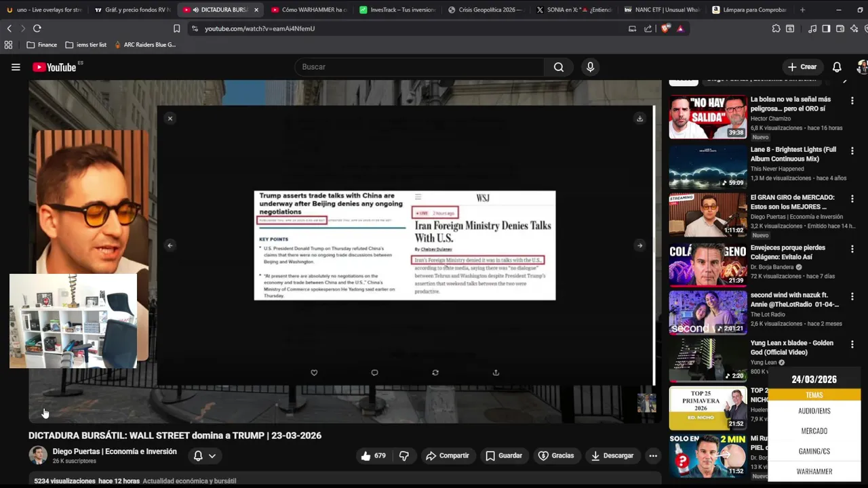Start voice search with the microphone
This screenshot has height=488, width=868.
tap(590, 67)
